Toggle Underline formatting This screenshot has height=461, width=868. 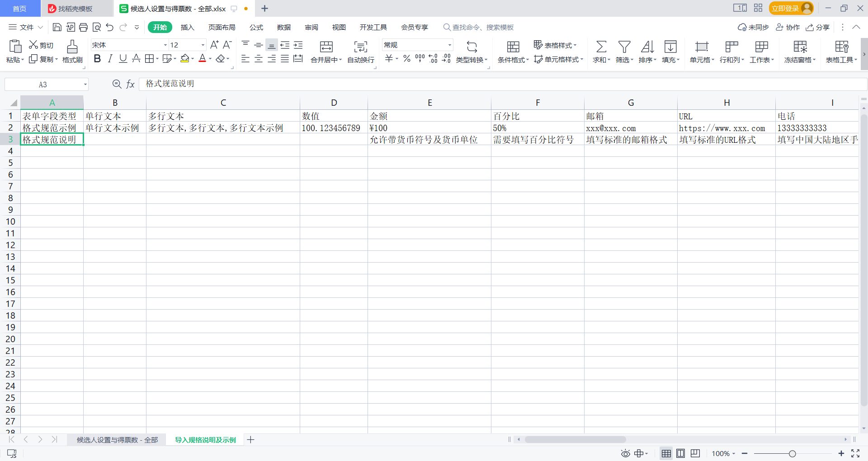(x=123, y=59)
